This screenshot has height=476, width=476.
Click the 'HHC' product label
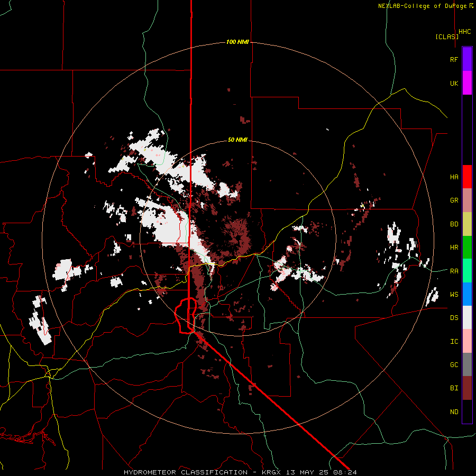click(x=464, y=32)
